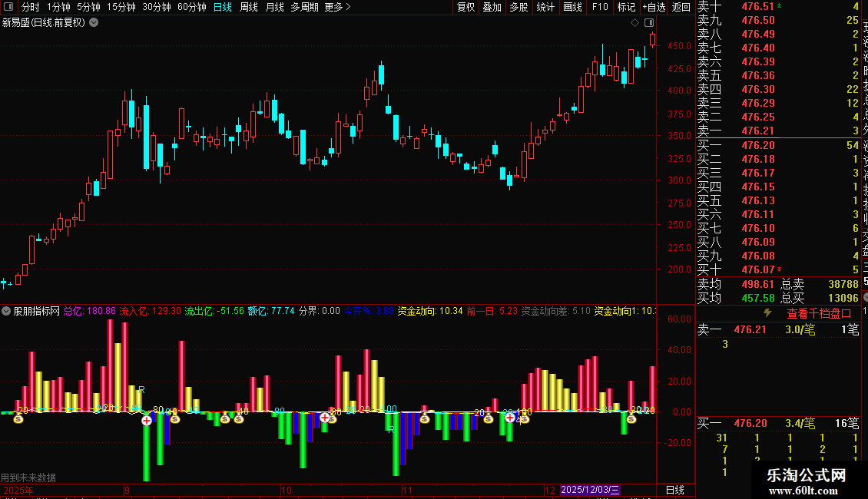Open the 统计 statistics tool
The width and height of the screenshot is (868, 499).
545,7
